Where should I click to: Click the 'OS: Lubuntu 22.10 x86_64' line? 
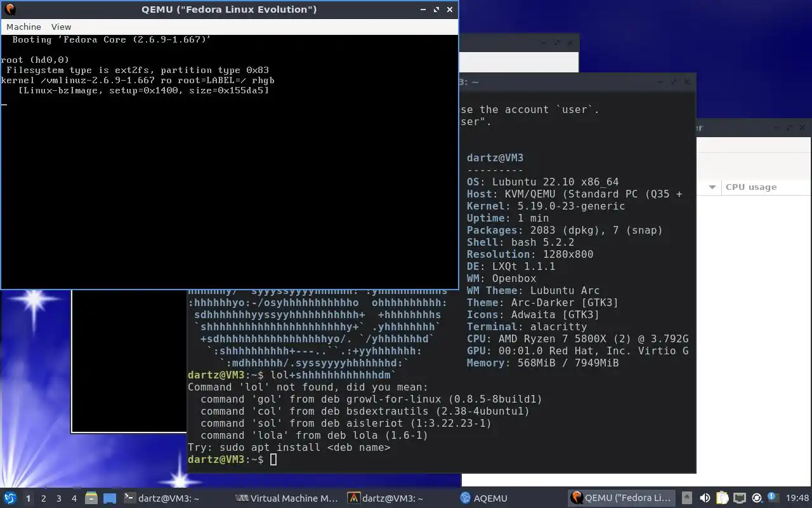click(x=543, y=182)
